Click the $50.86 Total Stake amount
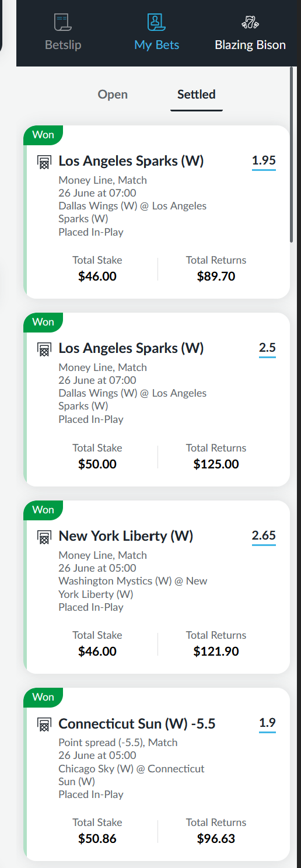 97,839
